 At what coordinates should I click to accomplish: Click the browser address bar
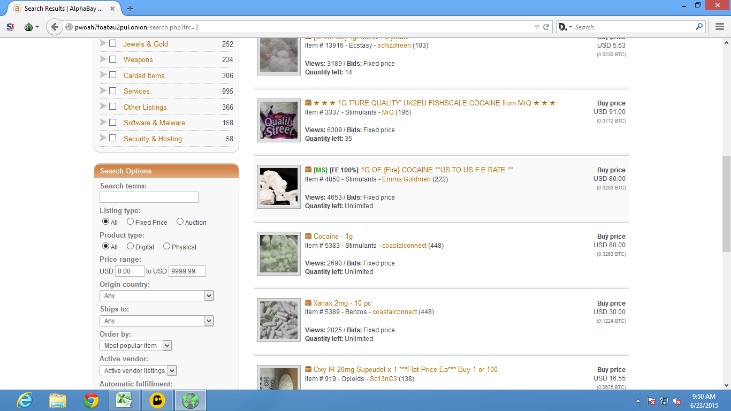[303, 27]
